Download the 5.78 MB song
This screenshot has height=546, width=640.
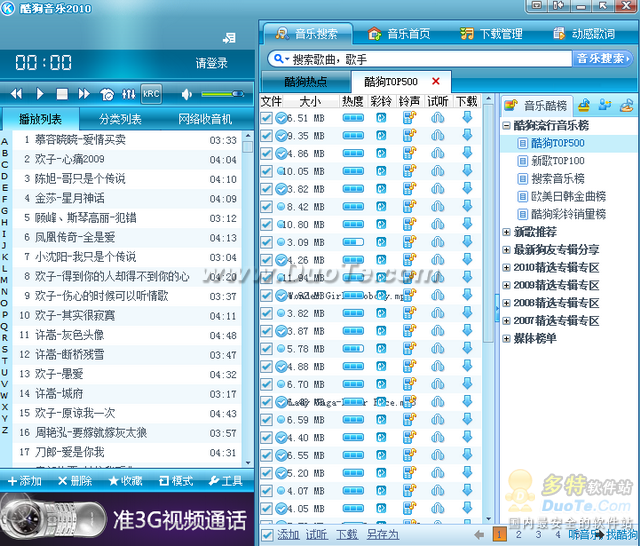(467, 348)
